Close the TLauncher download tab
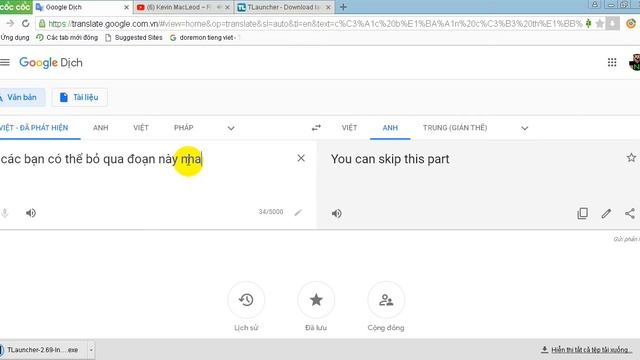Viewport: 640px width, 360px height. (x=328, y=7)
